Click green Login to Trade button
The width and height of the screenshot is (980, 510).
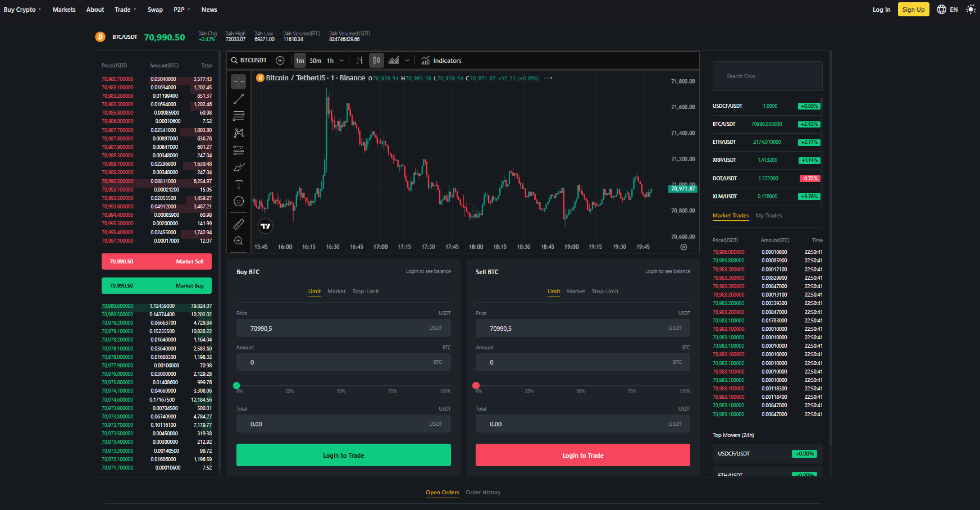click(344, 455)
